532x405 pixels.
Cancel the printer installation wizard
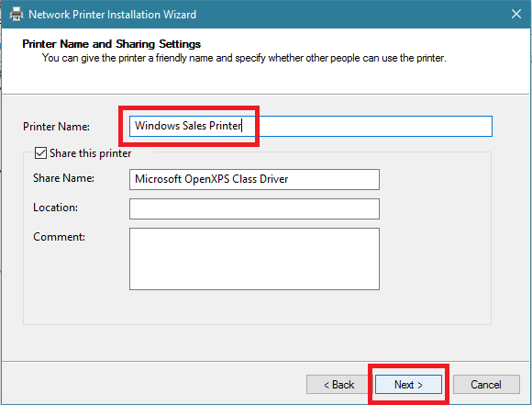click(x=486, y=384)
